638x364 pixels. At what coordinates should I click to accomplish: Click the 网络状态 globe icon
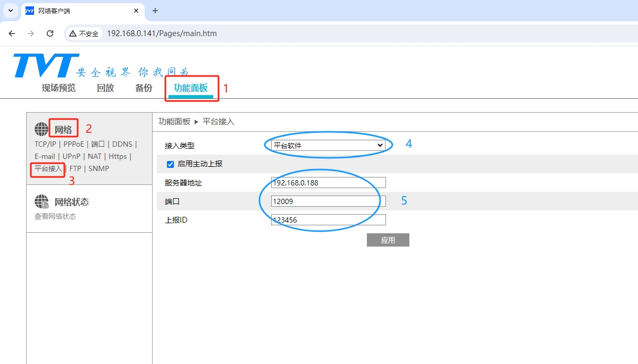click(x=41, y=202)
